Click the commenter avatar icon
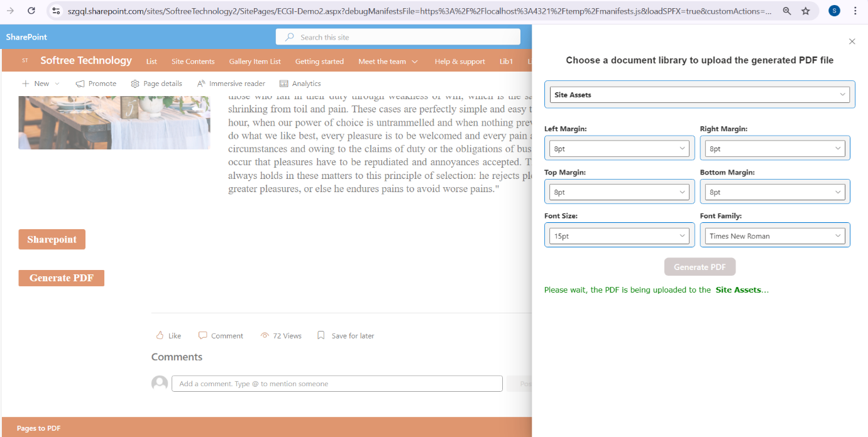The image size is (868, 437). [160, 383]
